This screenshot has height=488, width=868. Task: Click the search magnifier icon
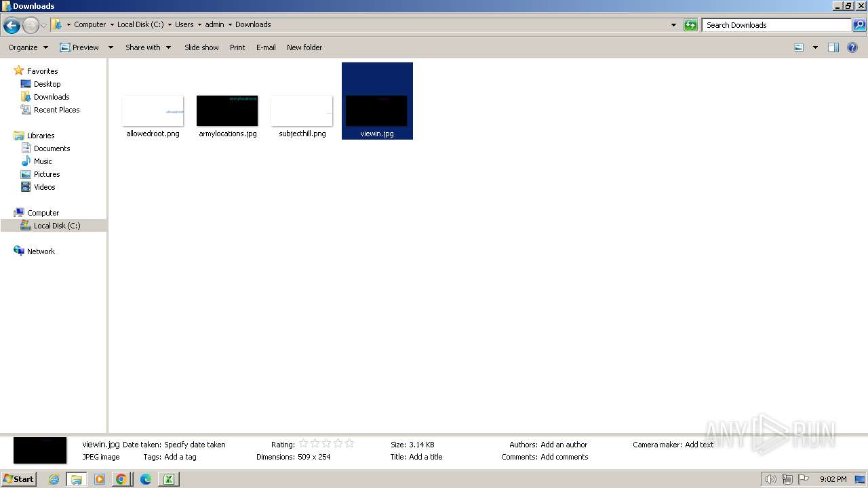click(859, 25)
